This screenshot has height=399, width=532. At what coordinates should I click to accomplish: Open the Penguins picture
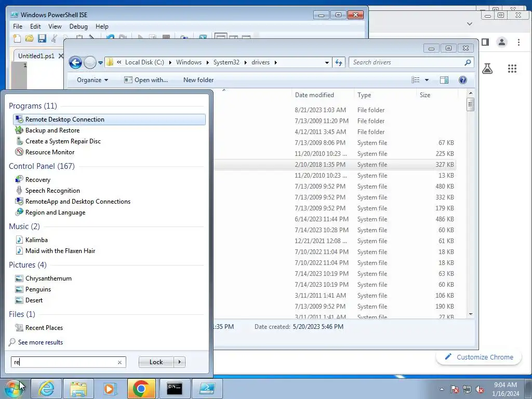point(38,289)
